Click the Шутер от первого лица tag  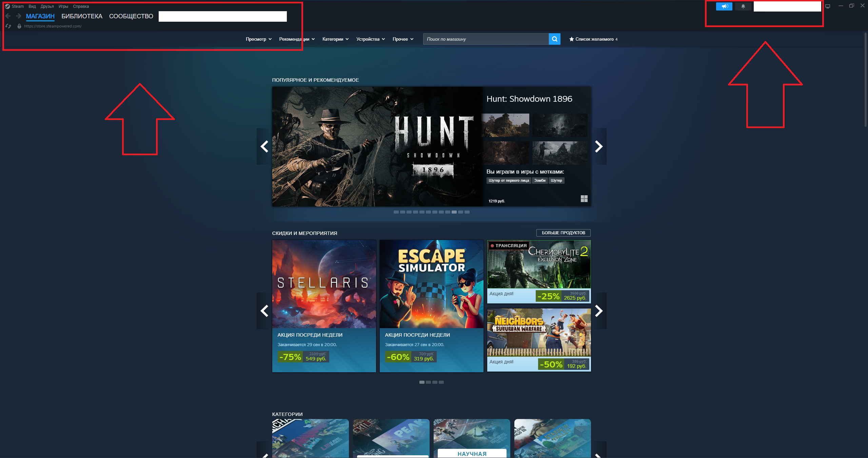[509, 180]
